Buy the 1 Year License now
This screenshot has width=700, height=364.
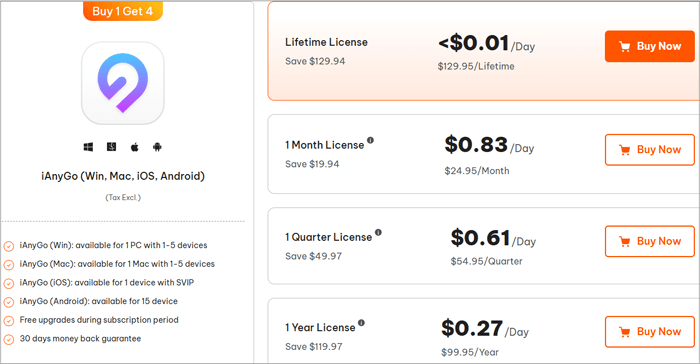(x=650, y=331)
